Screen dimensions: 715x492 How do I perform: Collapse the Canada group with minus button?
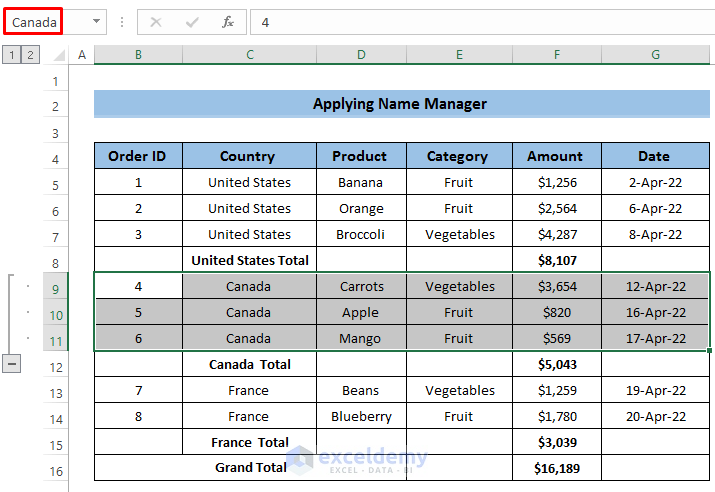[x=12, y=364]
